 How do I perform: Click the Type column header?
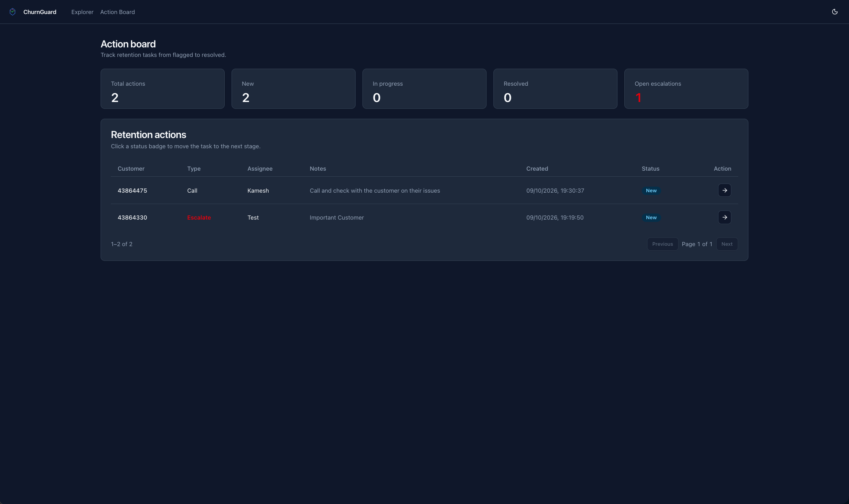coord(194,169)
